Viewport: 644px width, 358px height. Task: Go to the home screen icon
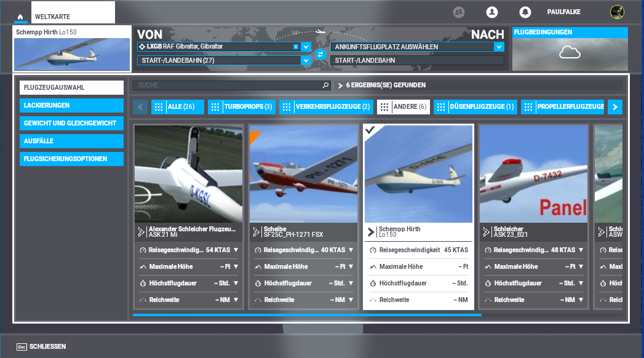coord(20,17)
